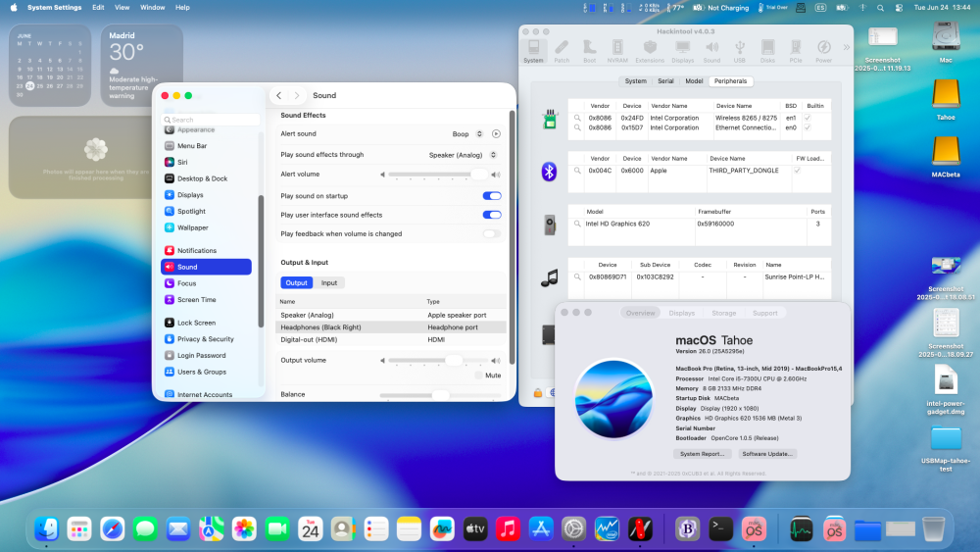The width and height of the screenshot is (980, 552).
Task: Enable Play feedback when volume is changed
Action: 492,233
